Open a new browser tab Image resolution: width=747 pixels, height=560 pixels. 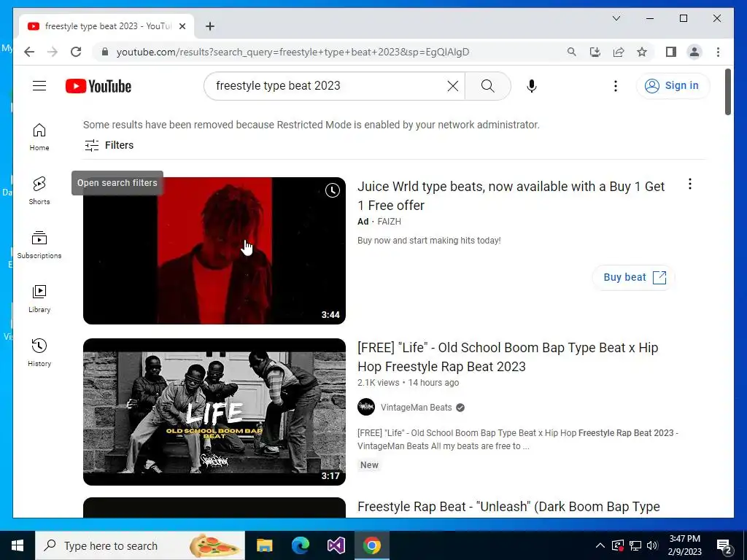(209, 26)
